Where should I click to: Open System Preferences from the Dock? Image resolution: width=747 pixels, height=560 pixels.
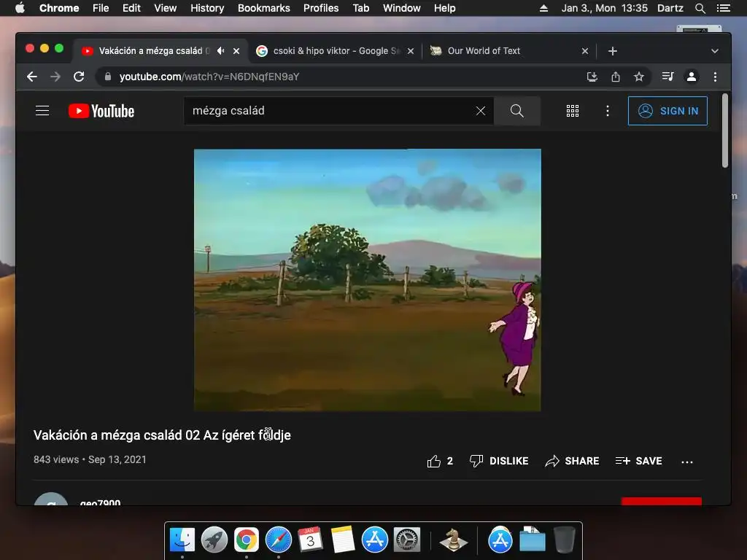[407, 540]
